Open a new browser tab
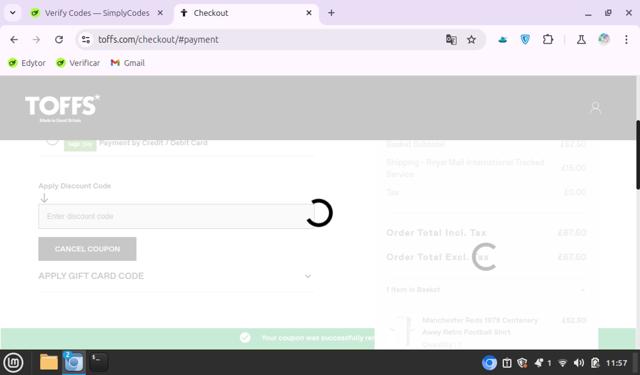This screenshot has height=375, width=640. [x=331, y=13]
